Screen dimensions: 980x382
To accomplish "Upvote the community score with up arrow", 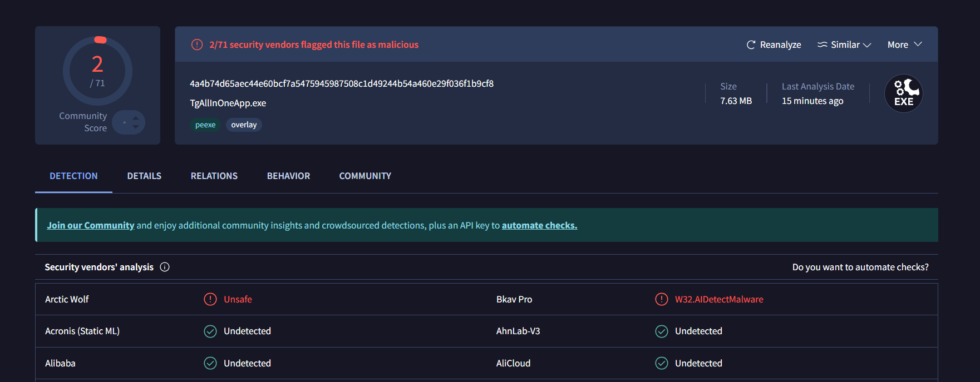I will pos(136,118).
